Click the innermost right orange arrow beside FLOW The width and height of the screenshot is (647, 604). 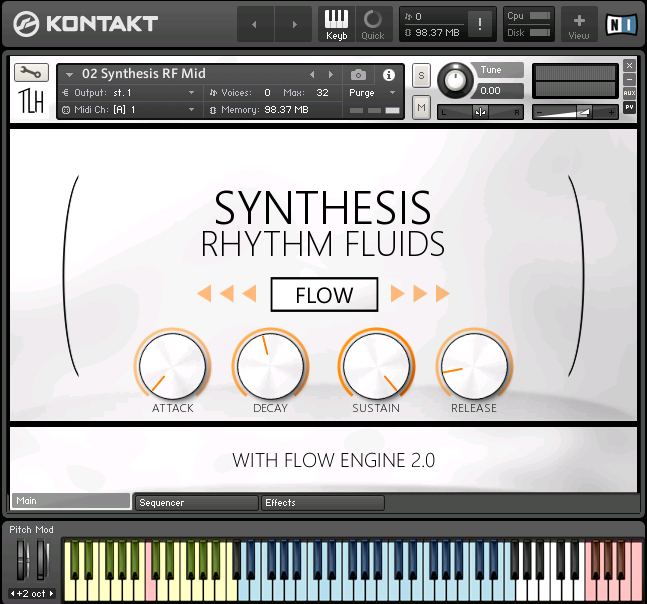[x=397, y=294]
